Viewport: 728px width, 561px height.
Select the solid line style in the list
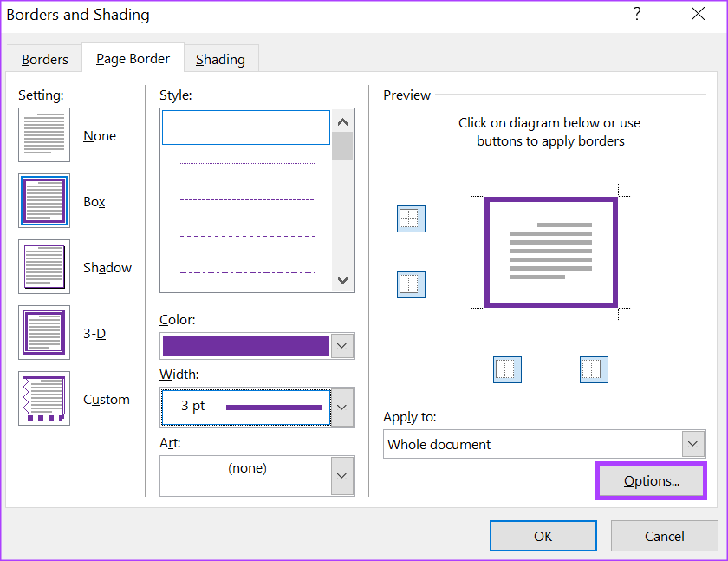tap(245, 127)
